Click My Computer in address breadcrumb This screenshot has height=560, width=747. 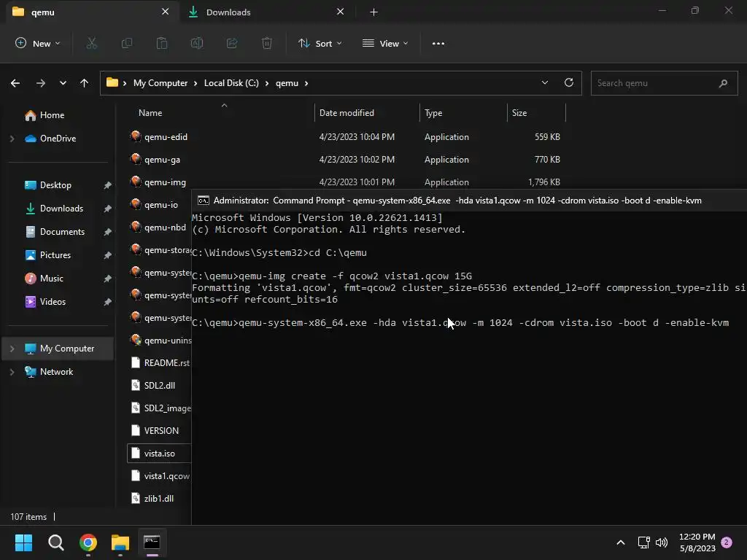tap(160, 83)
